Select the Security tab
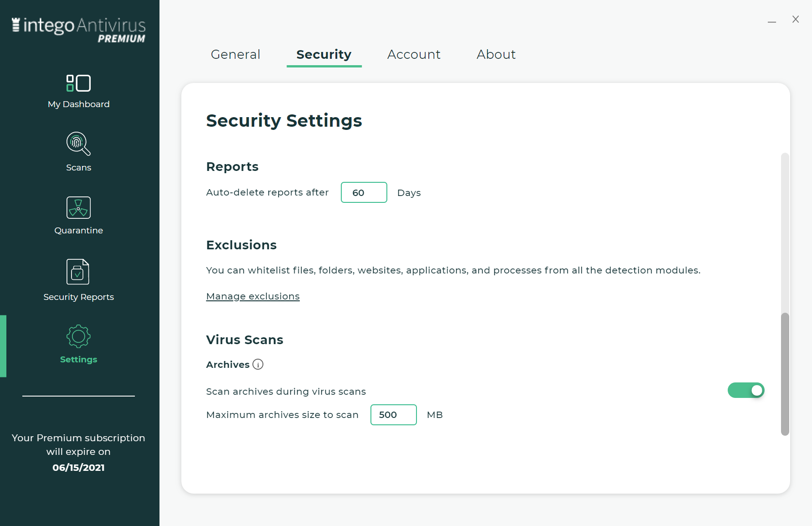 pos(324,55)
